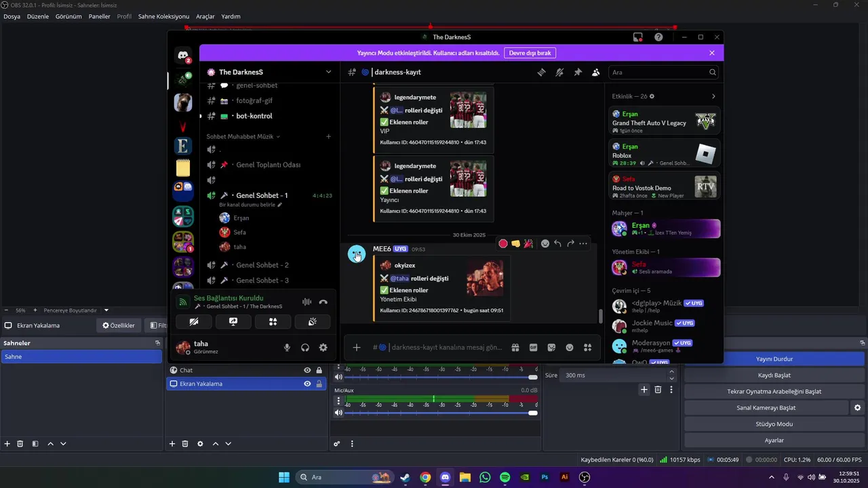868x488 pixels.
Task: Open more options on MEE6 message
Action: coord(583,244)
